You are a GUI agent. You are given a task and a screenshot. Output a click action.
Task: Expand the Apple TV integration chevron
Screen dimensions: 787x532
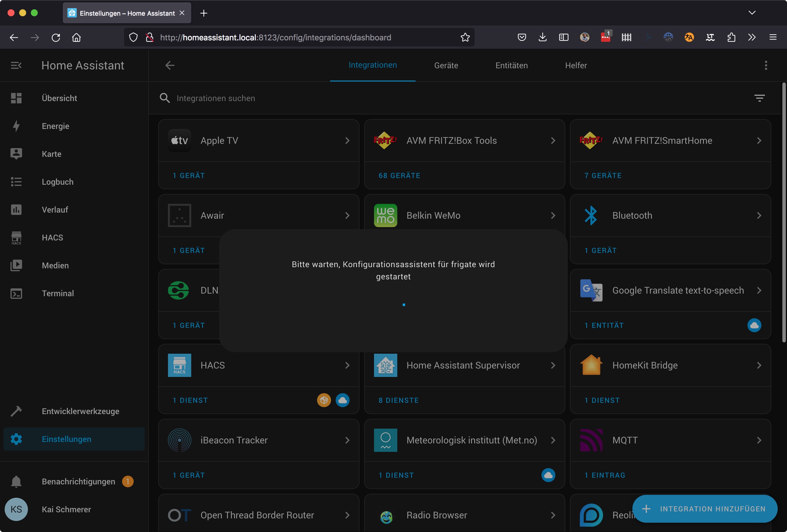347,141
